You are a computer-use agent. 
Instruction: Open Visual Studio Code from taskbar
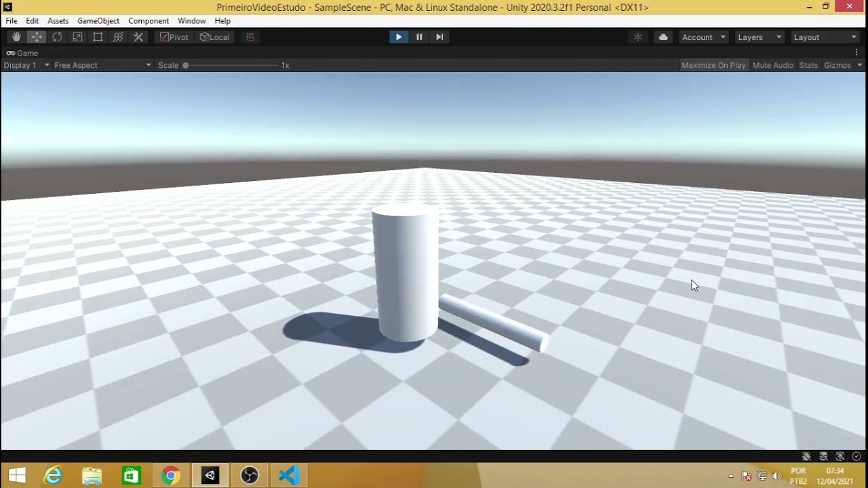(x=289, y=476)
